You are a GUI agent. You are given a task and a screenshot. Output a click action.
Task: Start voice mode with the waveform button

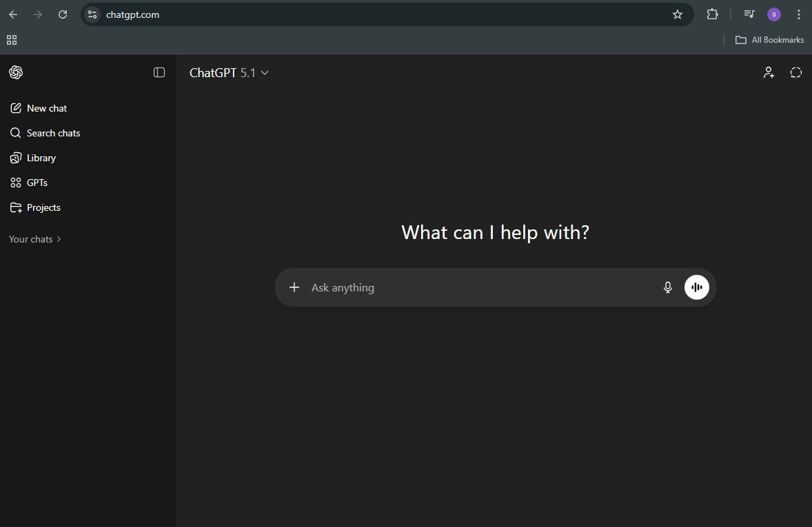(696, 287)
